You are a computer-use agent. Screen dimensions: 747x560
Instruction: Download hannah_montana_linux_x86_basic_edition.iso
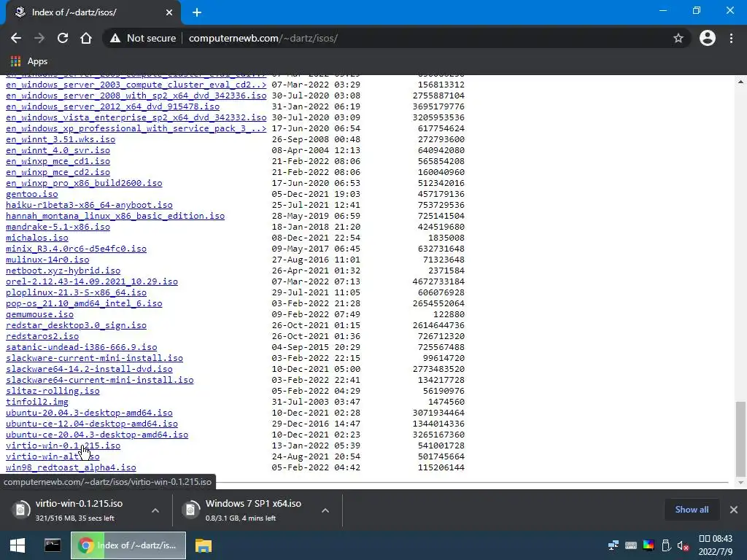(115, 216)
